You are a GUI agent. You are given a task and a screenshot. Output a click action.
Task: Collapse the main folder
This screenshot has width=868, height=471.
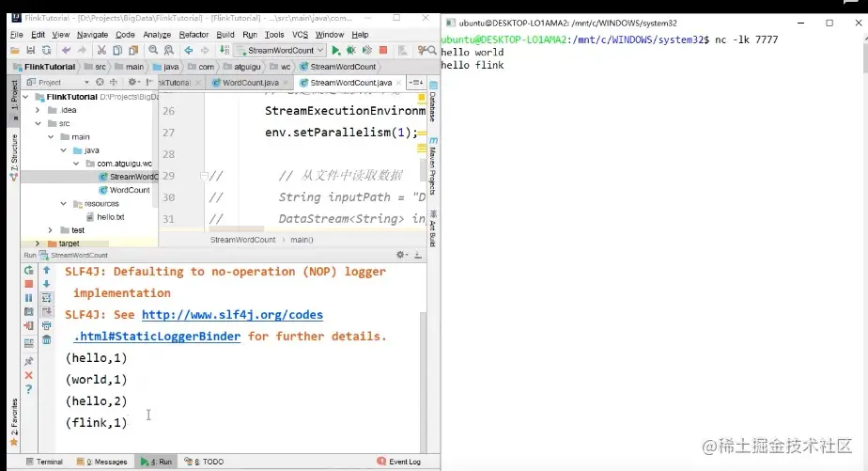(x=51, y=137)
